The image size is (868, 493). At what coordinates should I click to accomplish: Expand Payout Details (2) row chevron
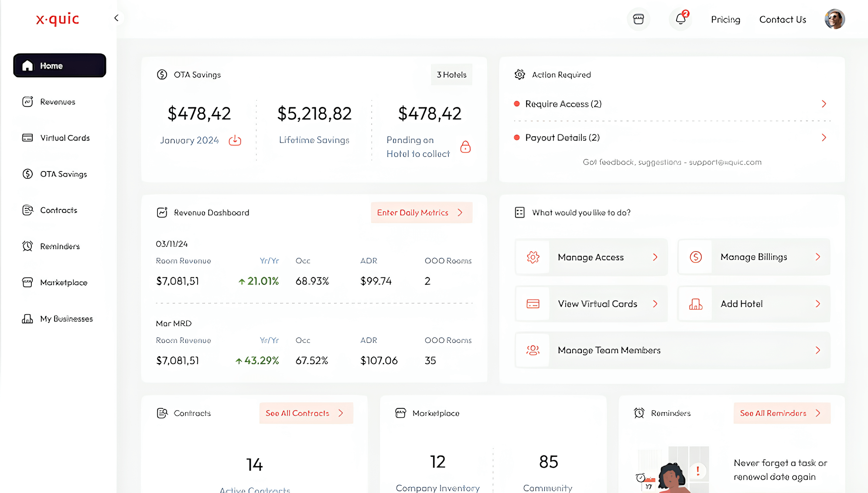tap(824, 138)
